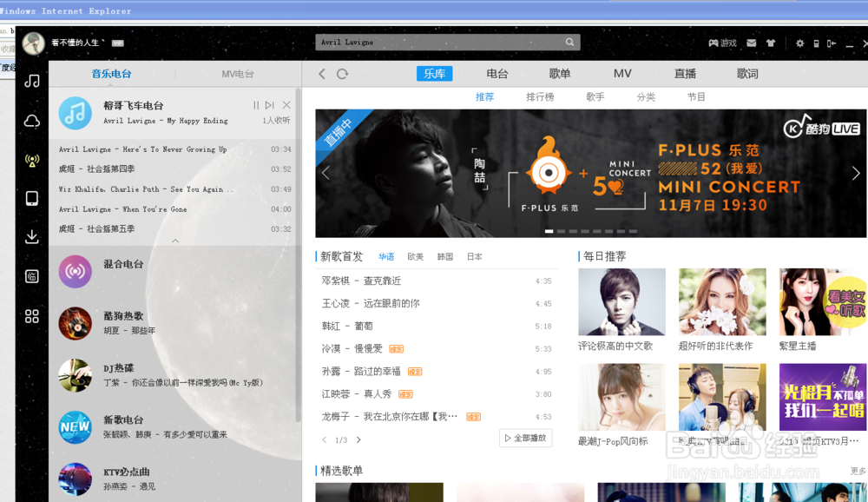Click the user avatar picture
This screenshot has width=868, height=502.
(x=33, y=43)
